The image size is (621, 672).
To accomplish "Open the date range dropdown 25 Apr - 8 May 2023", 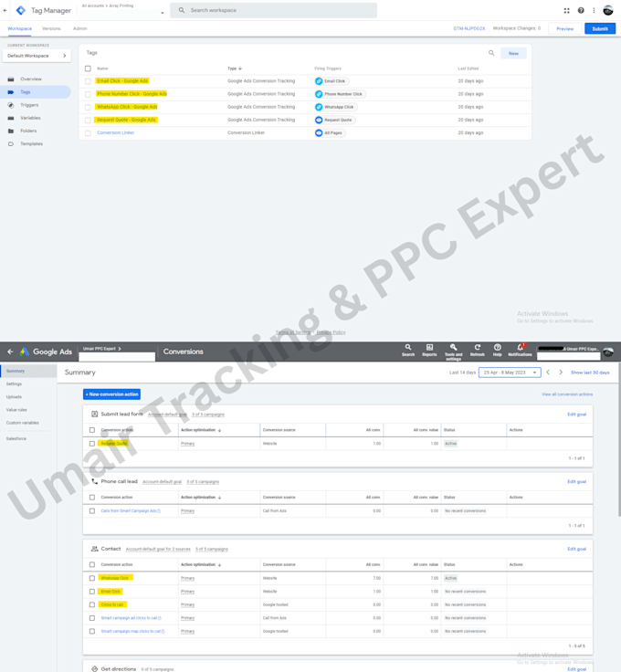I will tap(510, 373).
